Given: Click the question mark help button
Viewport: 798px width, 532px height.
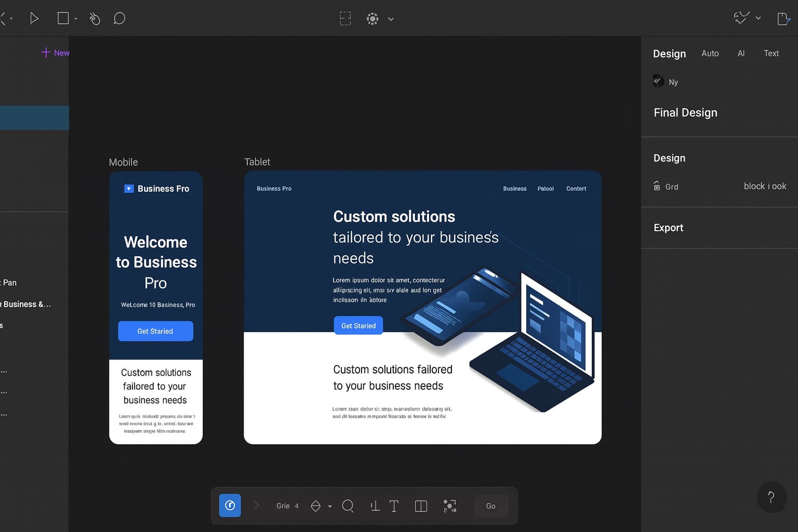Looking at the screenshot, I should (771, 497).
